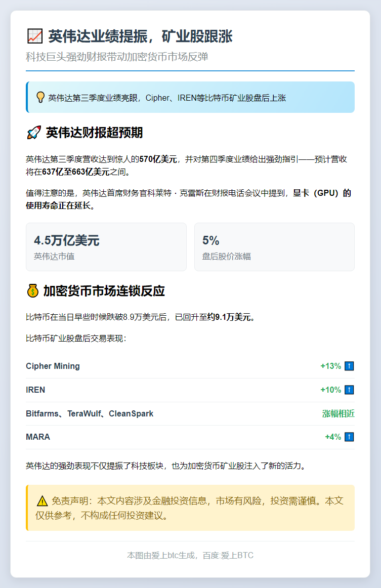
Task: Click the green 涨幅相近 text
Action: pyautogui.click(x=338, y=413)
